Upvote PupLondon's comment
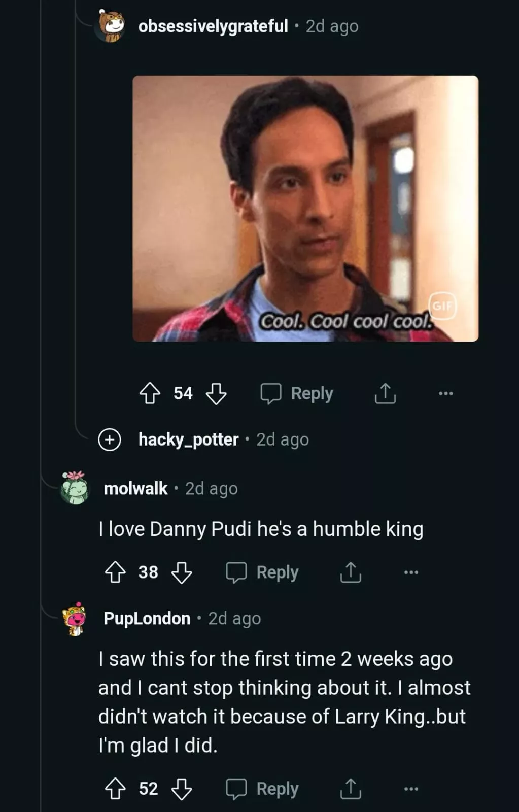 point(115,789)
